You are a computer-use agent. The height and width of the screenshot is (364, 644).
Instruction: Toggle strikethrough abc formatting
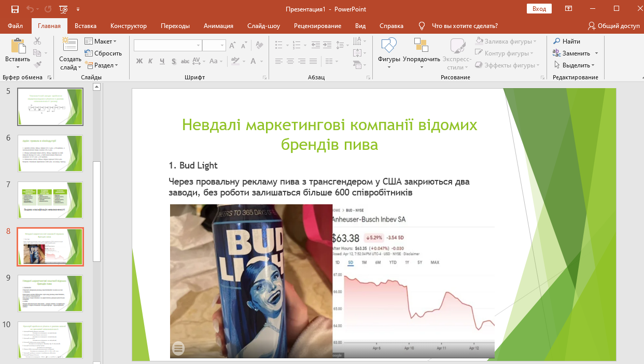(x=185, y=61)
